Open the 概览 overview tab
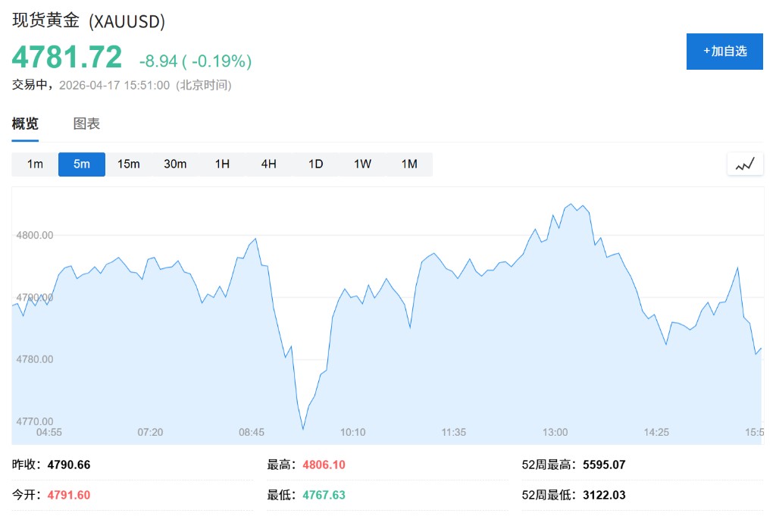This screenshot has width=776, height=532. click(x=25, y=124)
